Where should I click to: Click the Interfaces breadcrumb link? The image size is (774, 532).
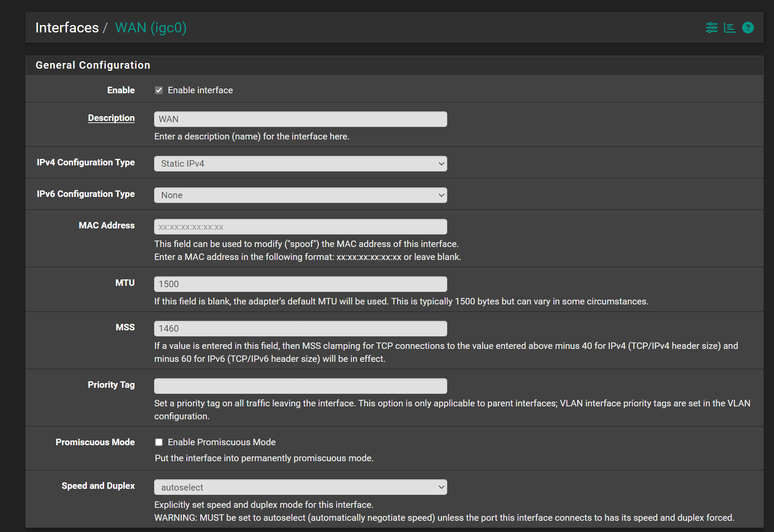pyautogui.click(x=67, y=28)
